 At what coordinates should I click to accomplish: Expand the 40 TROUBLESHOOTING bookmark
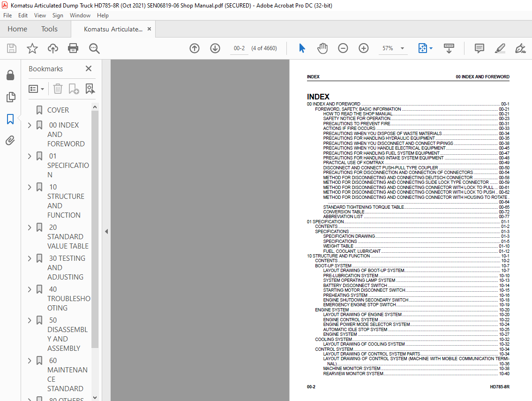(x=30, y=289)
